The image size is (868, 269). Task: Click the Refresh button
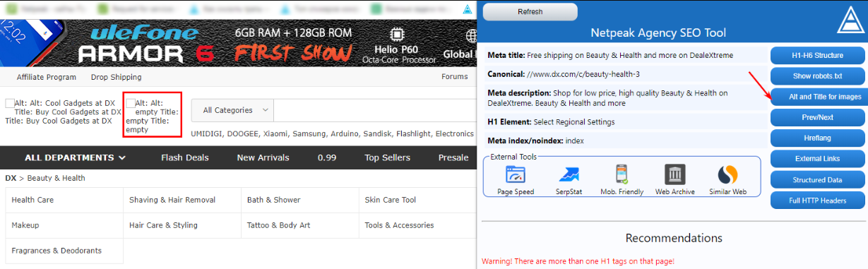[x=530, y=12]
